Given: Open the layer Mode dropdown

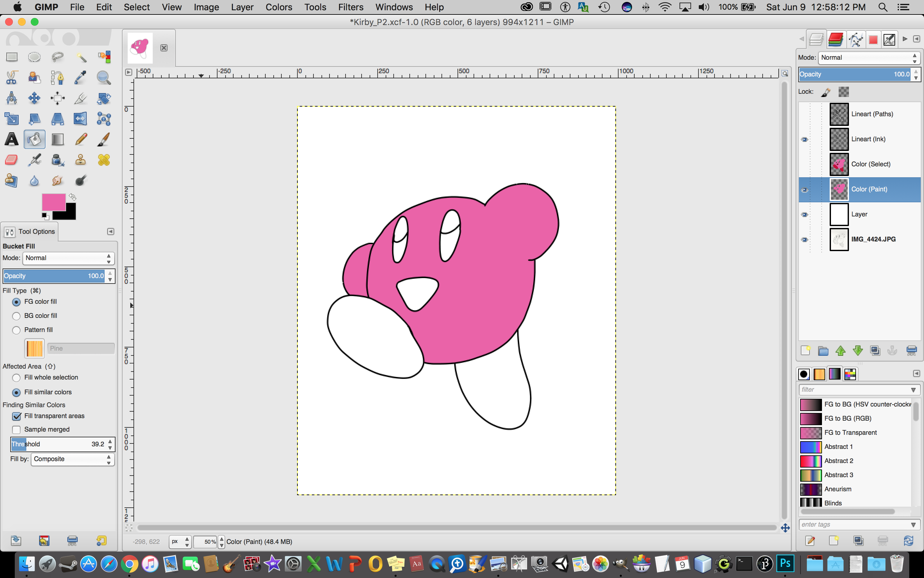Looking at the screenshot, I should coord(869,58).
